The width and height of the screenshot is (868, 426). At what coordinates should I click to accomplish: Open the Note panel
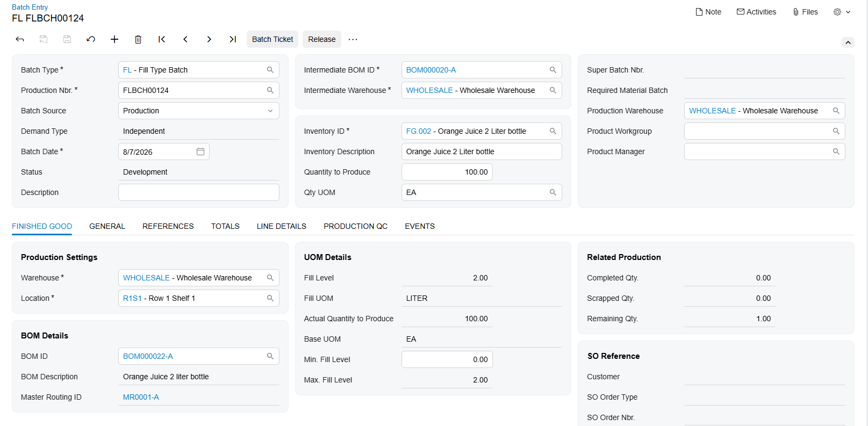708,12
